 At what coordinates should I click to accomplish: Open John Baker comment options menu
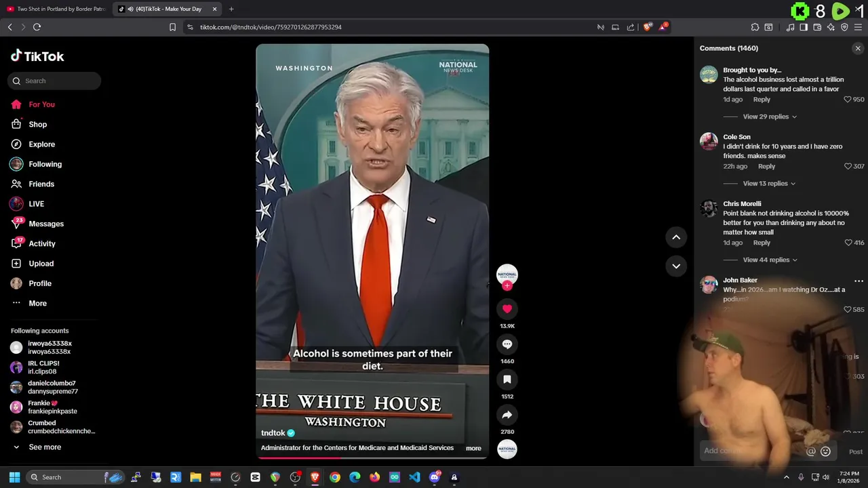point(859,281)
